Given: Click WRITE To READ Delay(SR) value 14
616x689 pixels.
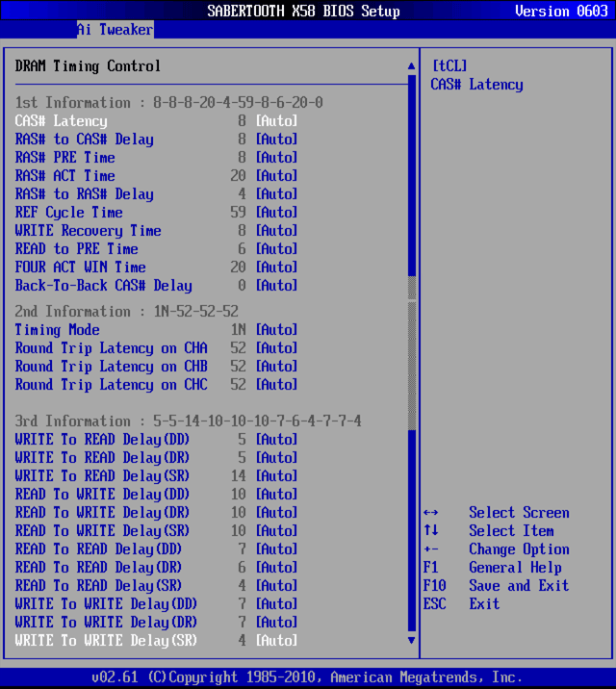Looking at the screenshot, I should (238, 476).
